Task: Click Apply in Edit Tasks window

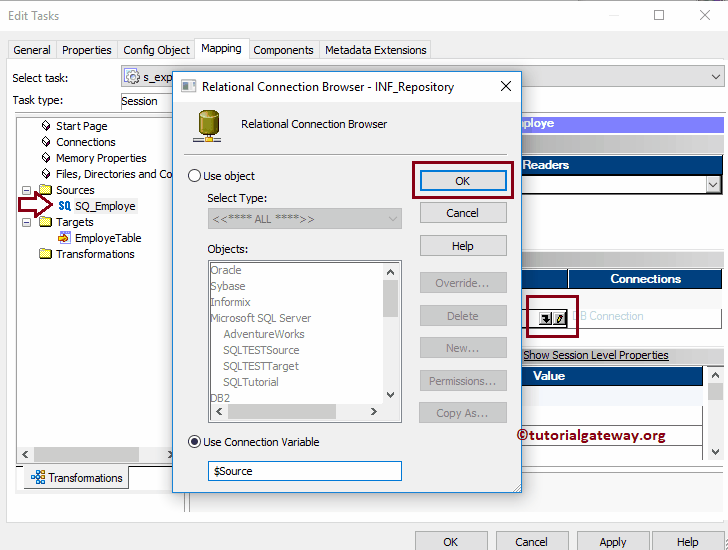Action: 613,541
